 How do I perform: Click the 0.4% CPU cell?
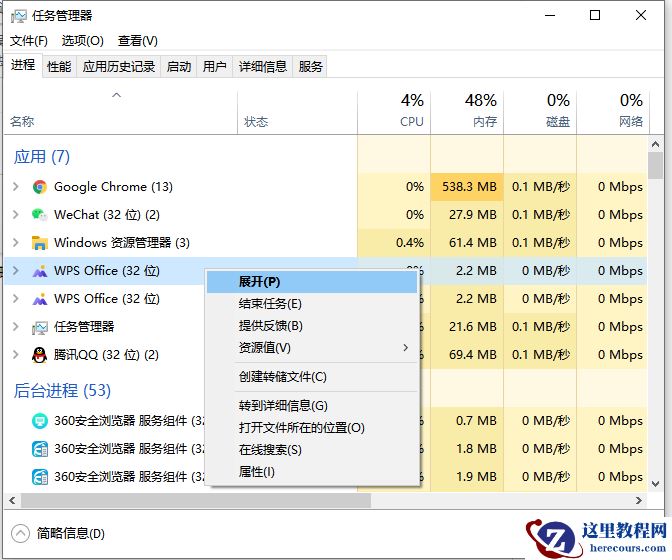tap(394, 243)
